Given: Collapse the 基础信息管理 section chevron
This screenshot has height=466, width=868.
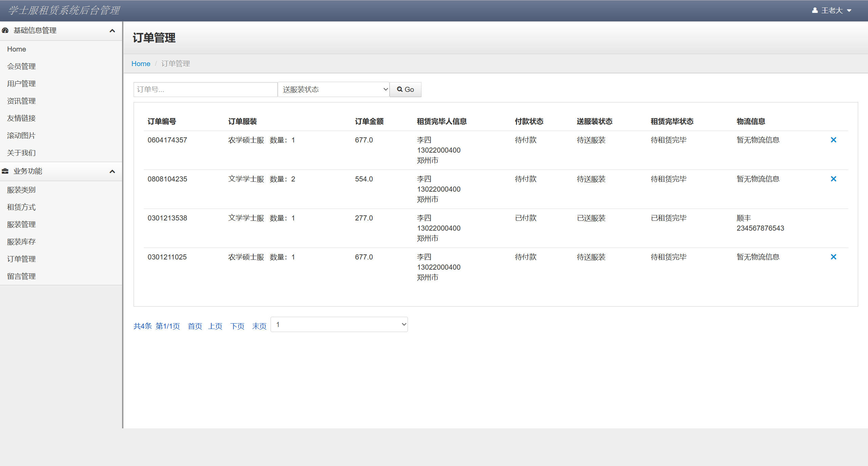Looking at the screenshot, I should 112,31.
